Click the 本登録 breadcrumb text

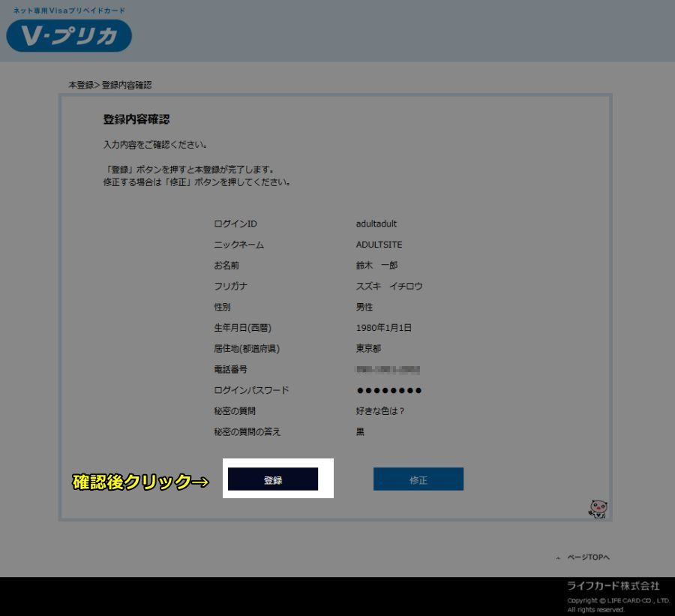pos(81,85)
